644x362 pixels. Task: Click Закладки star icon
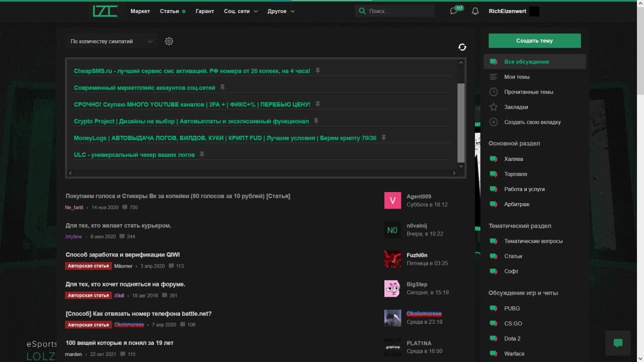[494, 107]
